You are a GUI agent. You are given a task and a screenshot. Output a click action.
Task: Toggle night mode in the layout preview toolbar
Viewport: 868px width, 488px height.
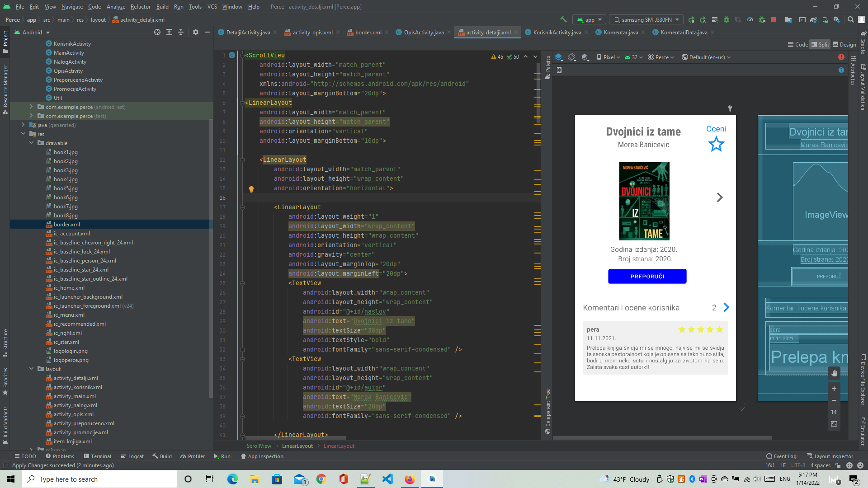pyautogui.click(x=585, y=57)
